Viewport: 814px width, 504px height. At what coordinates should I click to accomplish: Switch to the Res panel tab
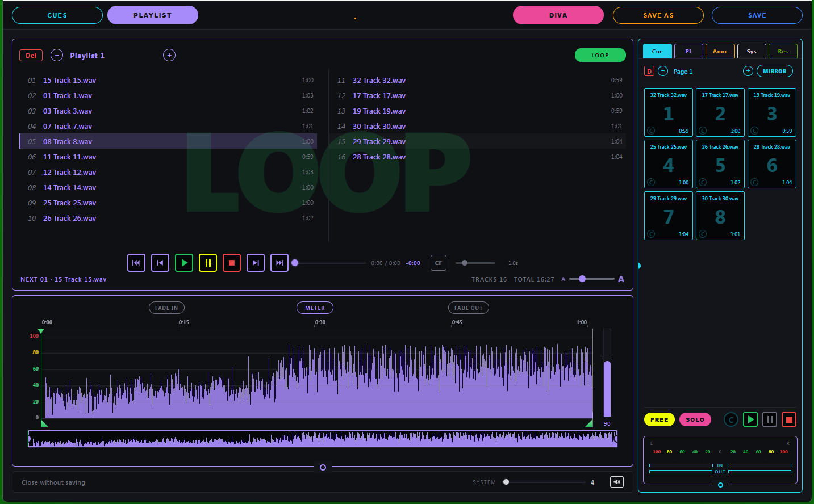coord(783,51)
